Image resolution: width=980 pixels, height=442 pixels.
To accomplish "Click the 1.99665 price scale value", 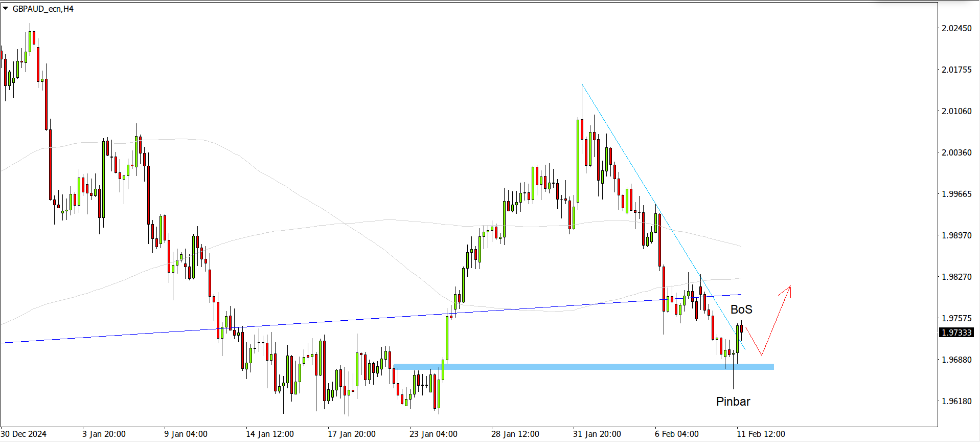I will [x=956, y=194].
